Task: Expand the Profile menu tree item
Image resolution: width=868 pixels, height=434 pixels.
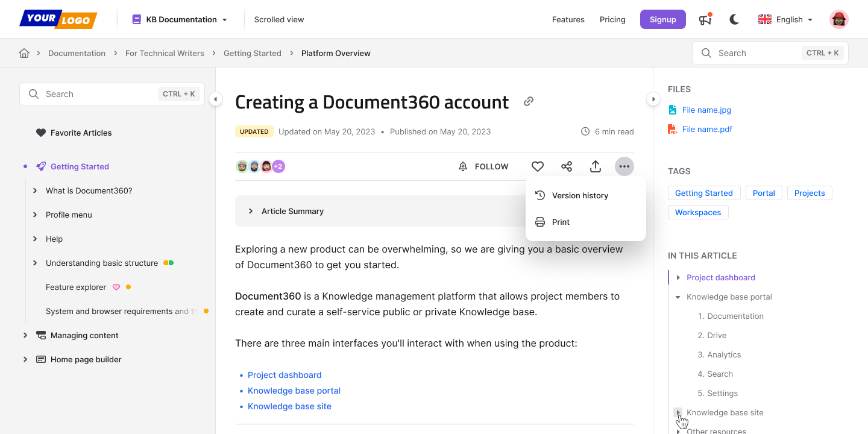Action: [x=35, y=215]
